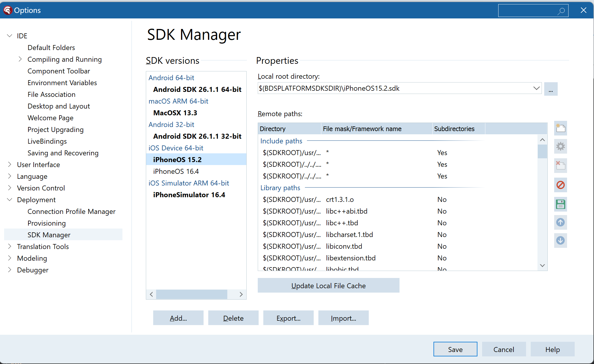Image resolution: width=594 pixels, height=364 pixels.
Task: Delete the selected remote path entry
Action: point(560,165)
